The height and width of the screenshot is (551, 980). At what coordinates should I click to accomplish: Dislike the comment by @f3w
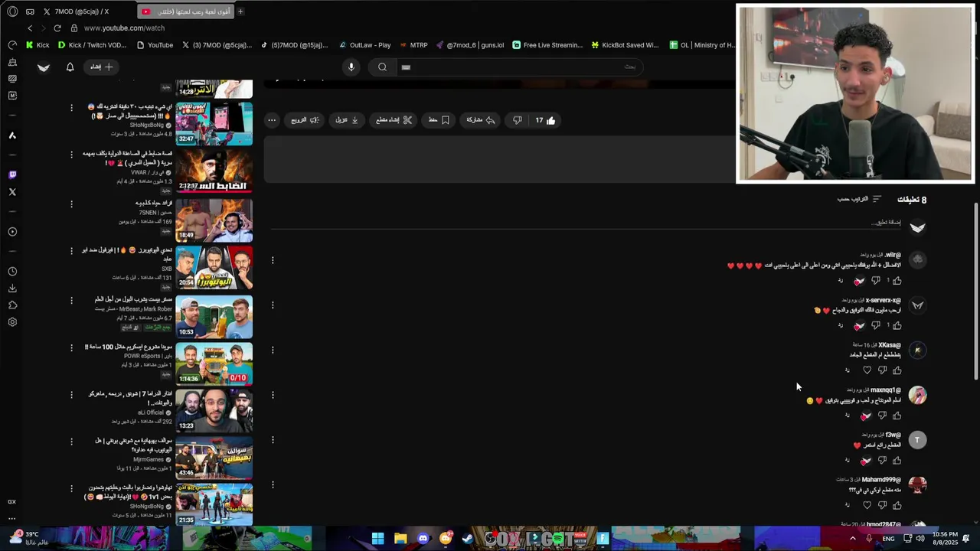882,461
